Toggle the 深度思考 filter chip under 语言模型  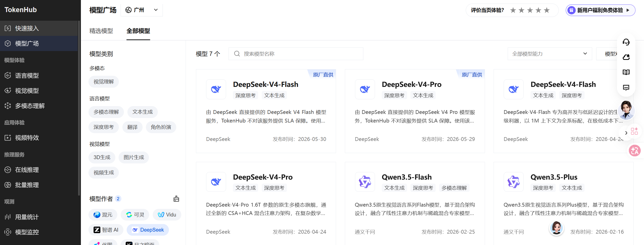[104, 127]
